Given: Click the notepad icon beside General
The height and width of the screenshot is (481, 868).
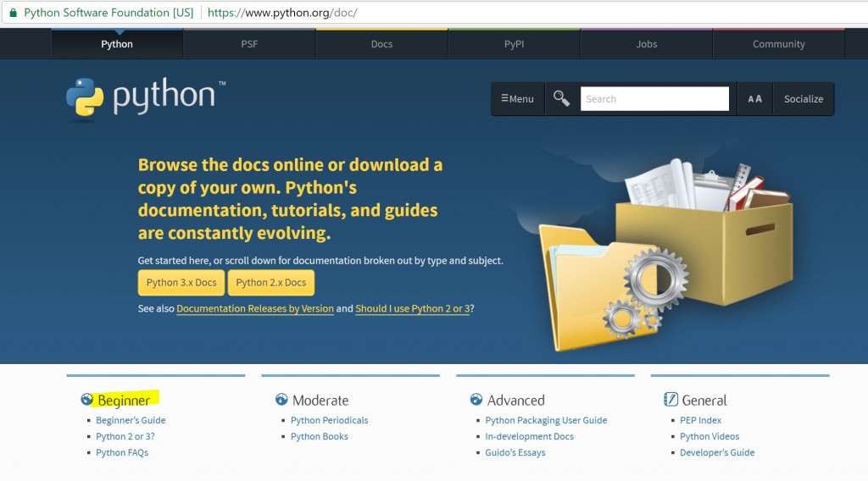Looking at the screenshot, I should 670,399.
